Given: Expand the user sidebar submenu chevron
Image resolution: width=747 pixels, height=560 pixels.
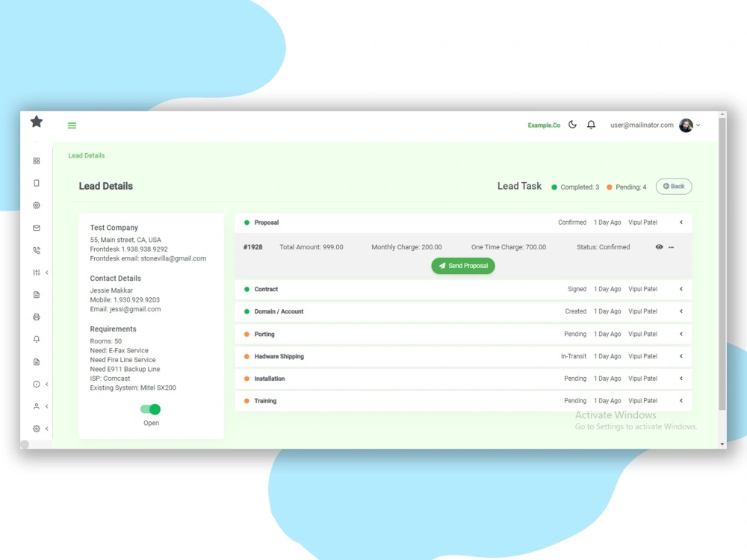Looking at the screenshot, I should [46, 407].
